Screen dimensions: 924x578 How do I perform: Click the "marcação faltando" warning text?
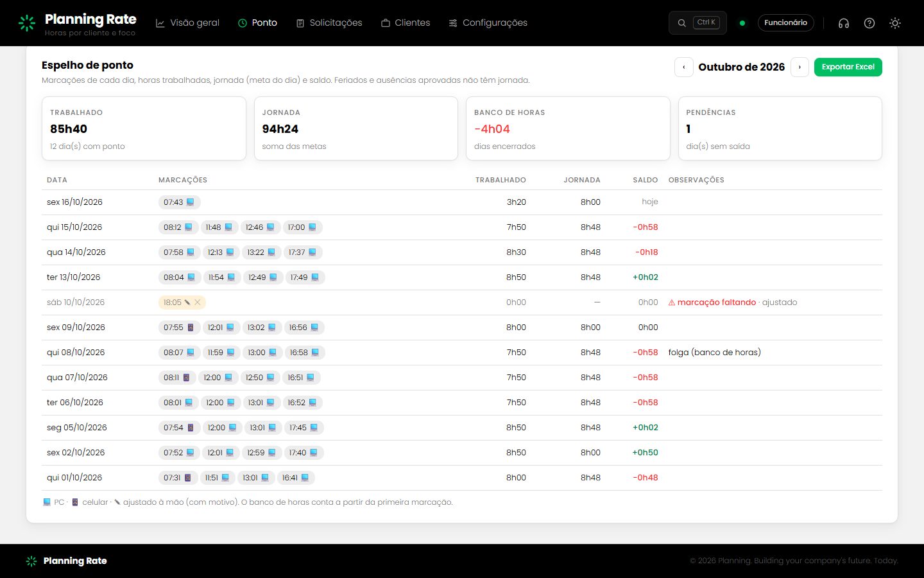[717, 302]
